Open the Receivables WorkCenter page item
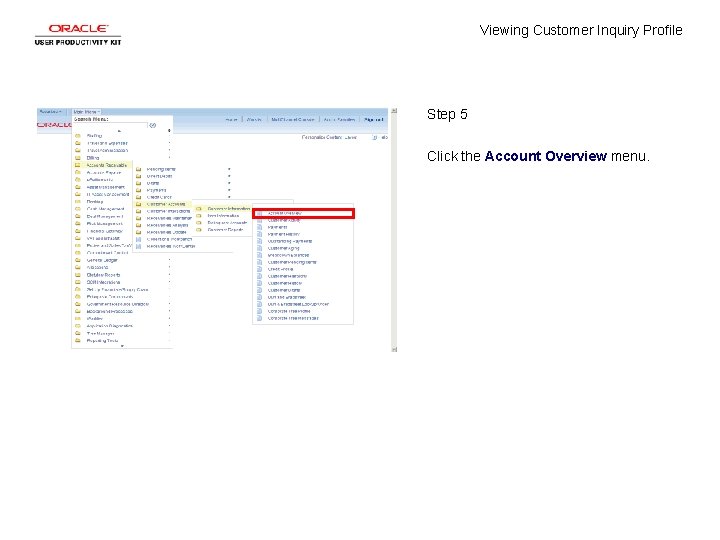This screenshot has height=540, width=720. [x=171, y=246]
